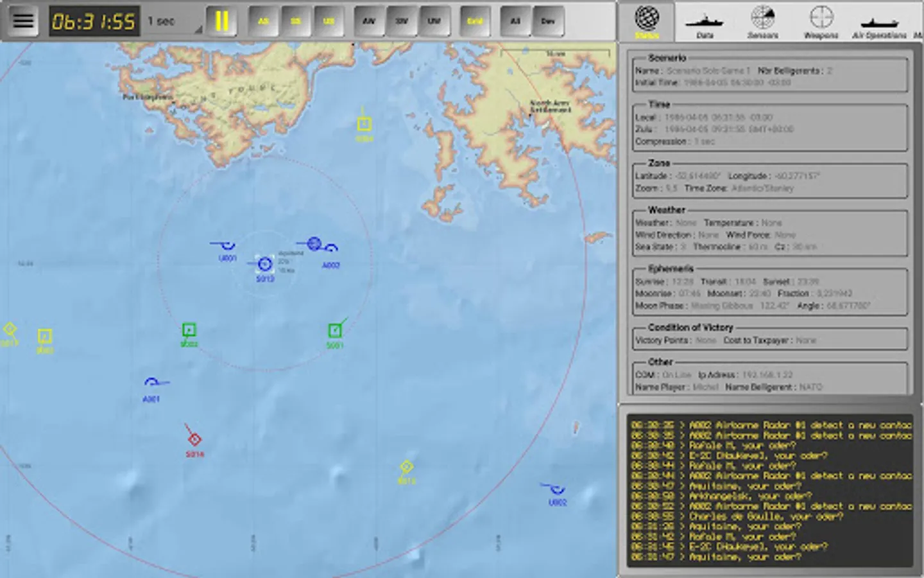Image resolution: width=924 pixels, height=578 pixels.
Task: Toggle the US filter button
Action: (x=329, y=21)
